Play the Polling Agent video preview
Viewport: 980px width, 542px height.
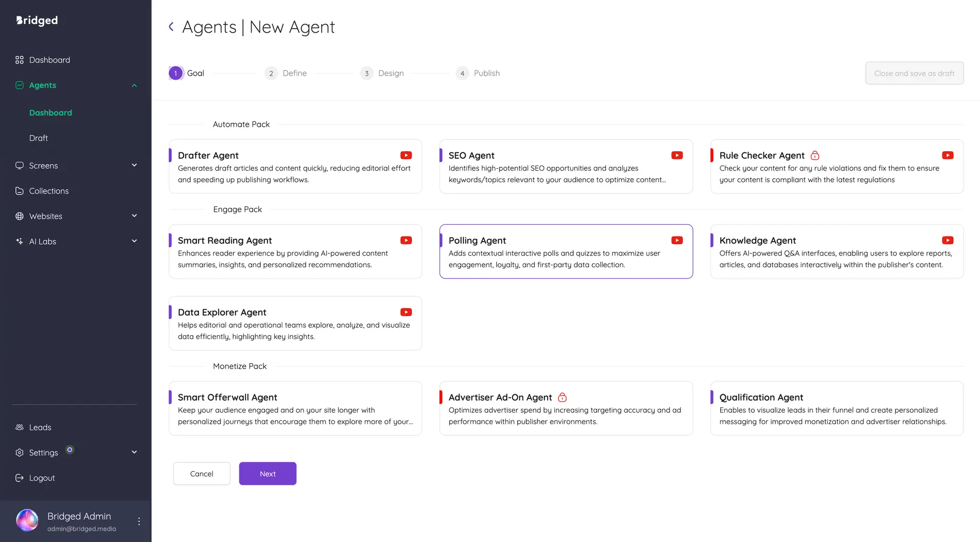pos(676,240)
